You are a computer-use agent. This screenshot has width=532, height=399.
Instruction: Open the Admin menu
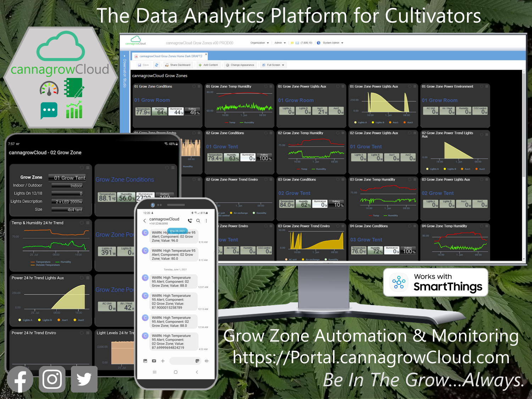(x=280, y=43)
